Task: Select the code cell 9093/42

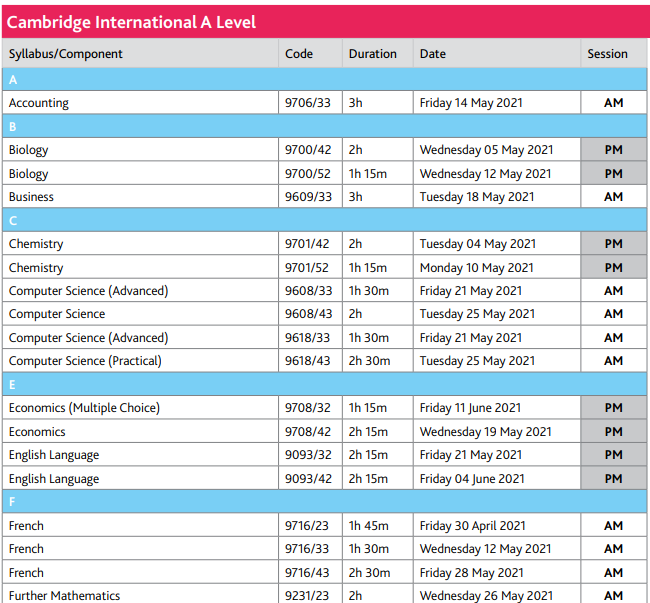Action: [307, 479]
